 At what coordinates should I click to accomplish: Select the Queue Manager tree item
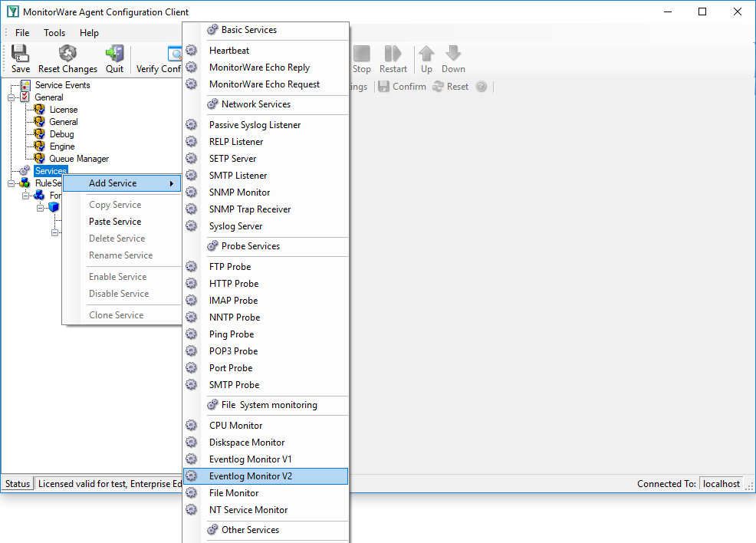coord(78,159)
